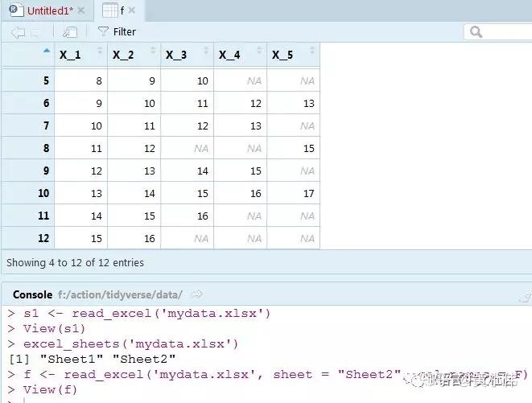Viewport: 532px width, 403px height.
Task: Select row number 6 header
Action: [28, 103]
